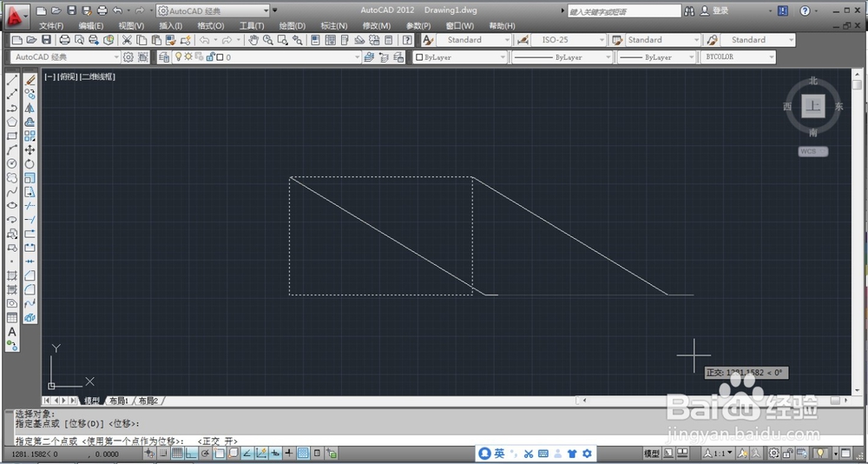Open the 文件(F) menu
868x464 pixels.
pos(51,26)
